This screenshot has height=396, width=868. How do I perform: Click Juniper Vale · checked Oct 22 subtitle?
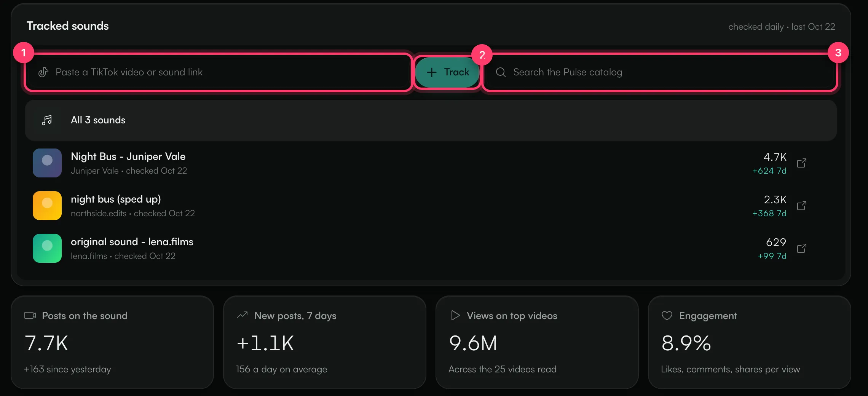pyautogui.click(x=129, y=171)
